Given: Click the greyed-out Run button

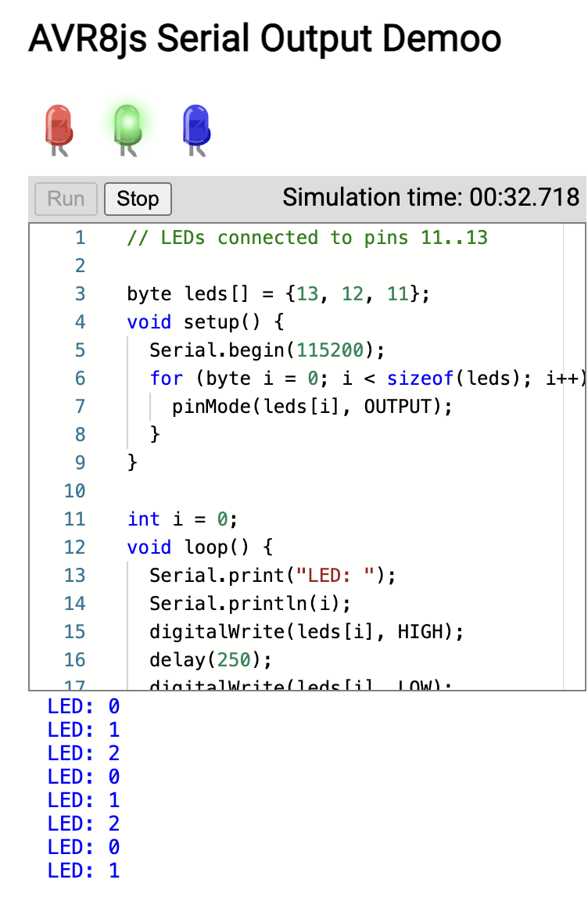Looking at the screenshot, I should (66, 199).
